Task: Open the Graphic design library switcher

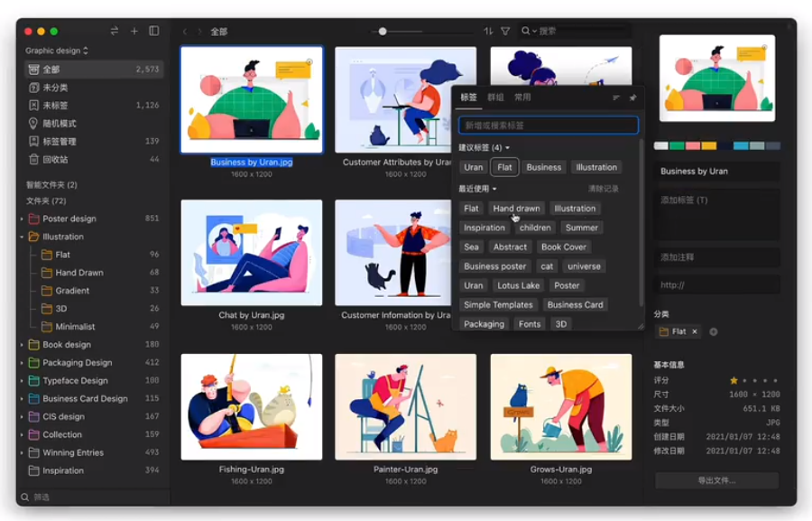Action: tap(57, 51)
